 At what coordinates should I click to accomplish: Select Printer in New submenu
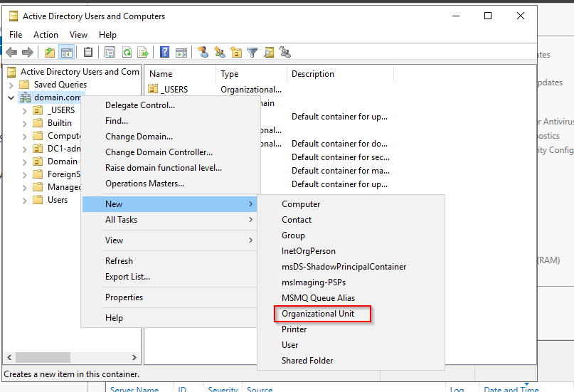coord(351,329)
